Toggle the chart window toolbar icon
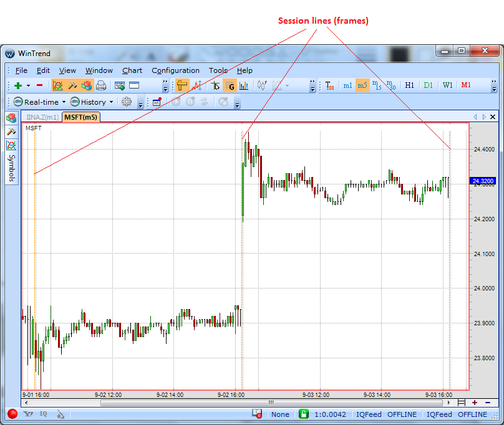The width and height of the screenshot is (504, 425). [x=57, y=85]
